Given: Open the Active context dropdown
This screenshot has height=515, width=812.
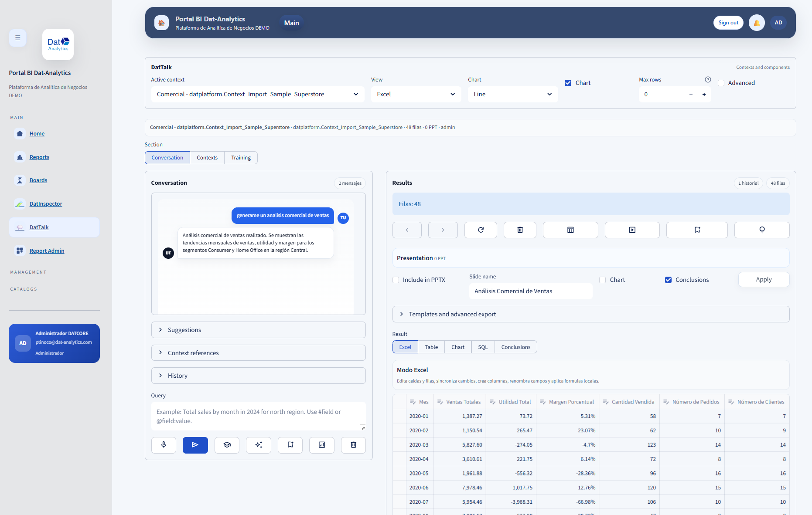Looking at the screenshot, I should 258,94.
